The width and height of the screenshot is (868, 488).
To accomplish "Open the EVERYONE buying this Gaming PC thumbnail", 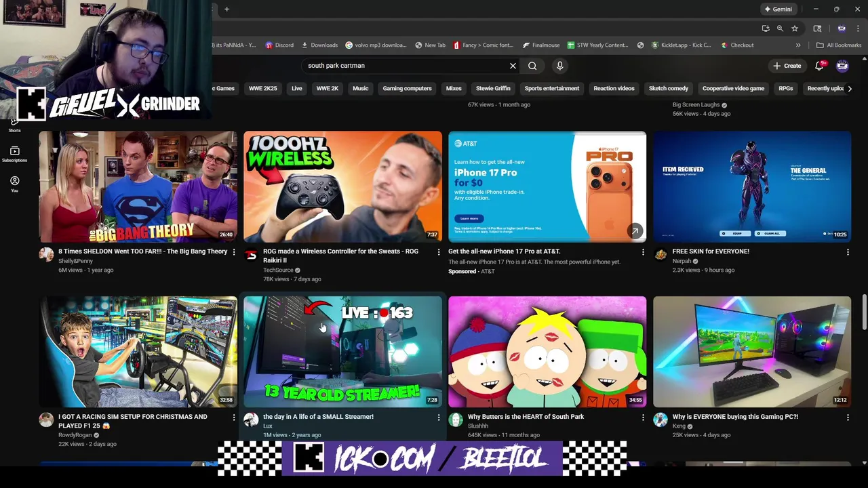I will tap(752, 352).
